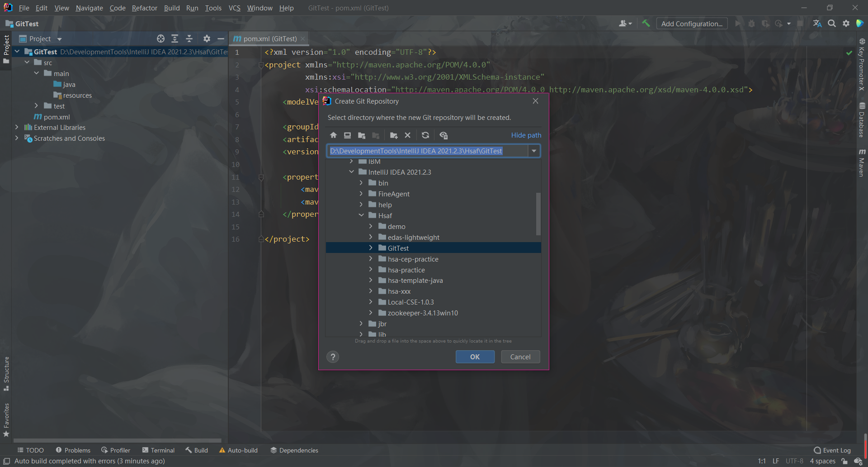Expand the FineAgent folder
Screen dimensions: 868x467
361,194
